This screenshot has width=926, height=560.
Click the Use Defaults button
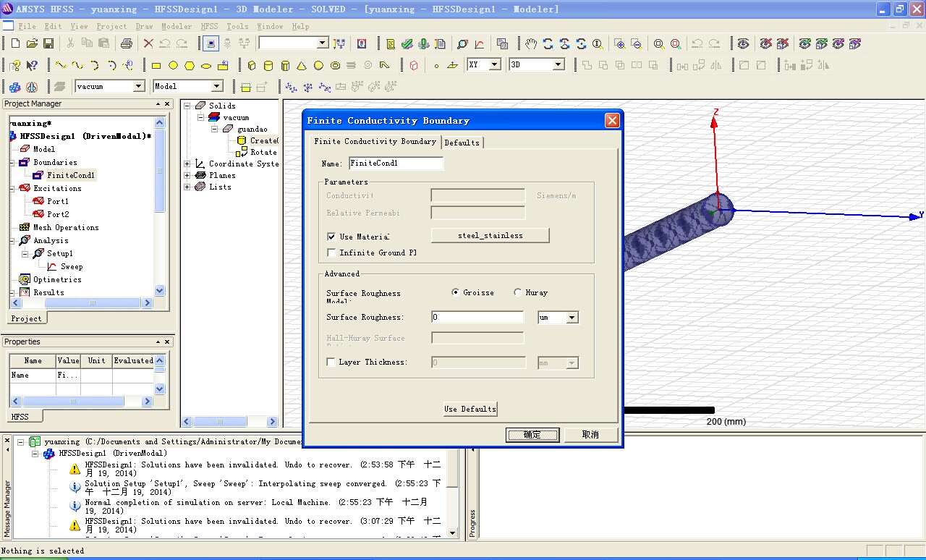[x=470, y=409]
